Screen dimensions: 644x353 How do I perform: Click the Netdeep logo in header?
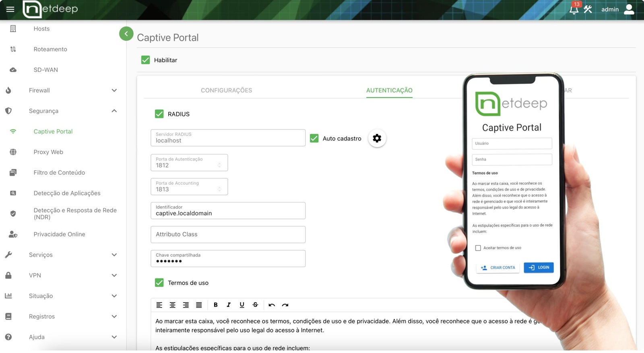[50, 9]
